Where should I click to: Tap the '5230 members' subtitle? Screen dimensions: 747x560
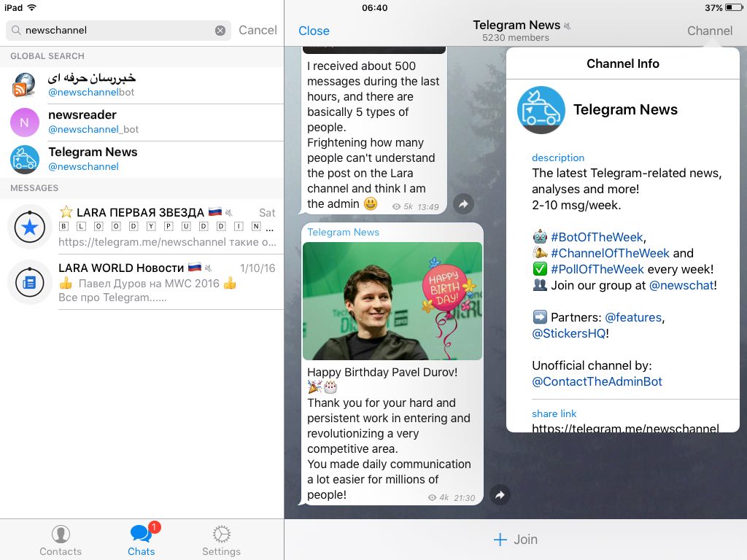coord(516,38)
